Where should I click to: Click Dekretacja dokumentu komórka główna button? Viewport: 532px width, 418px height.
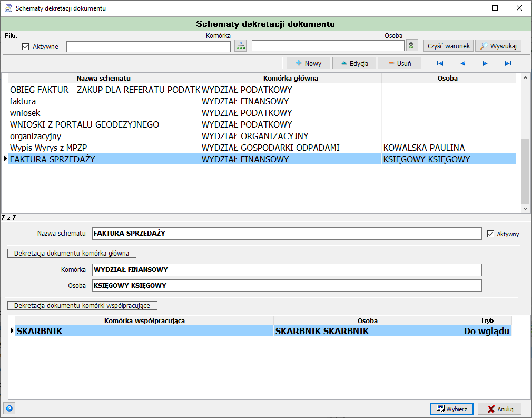coord(72,254)
